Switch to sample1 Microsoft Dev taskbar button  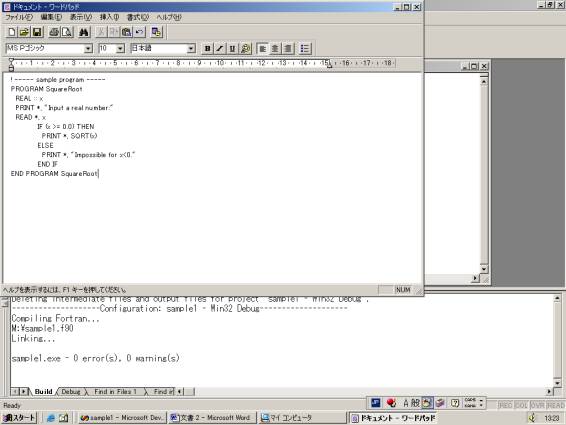click(122, 418)
